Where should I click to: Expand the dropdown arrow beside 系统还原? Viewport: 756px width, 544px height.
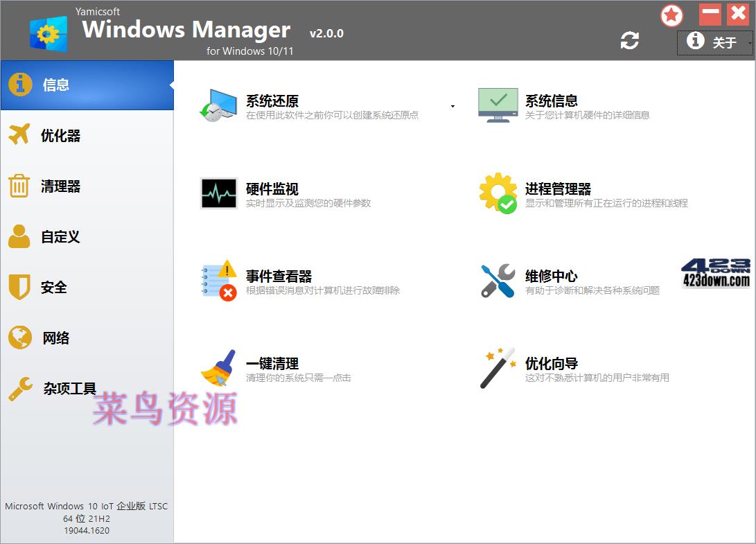click(453, 106)
